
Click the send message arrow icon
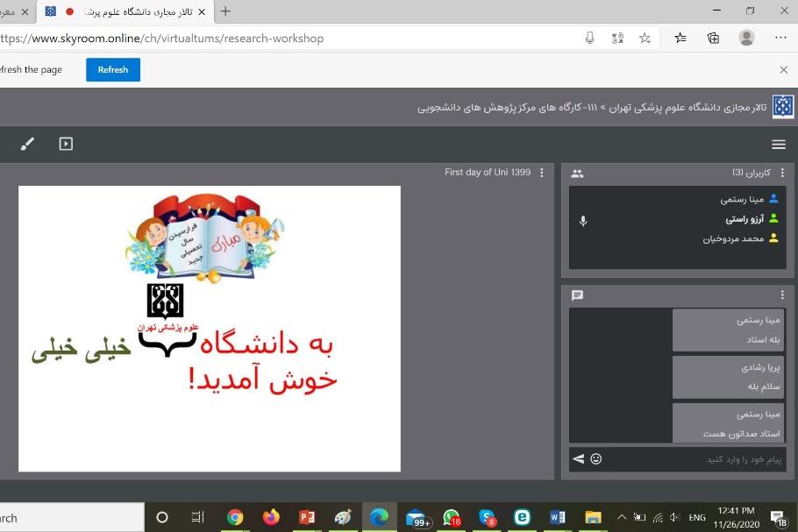click(578, 459)
